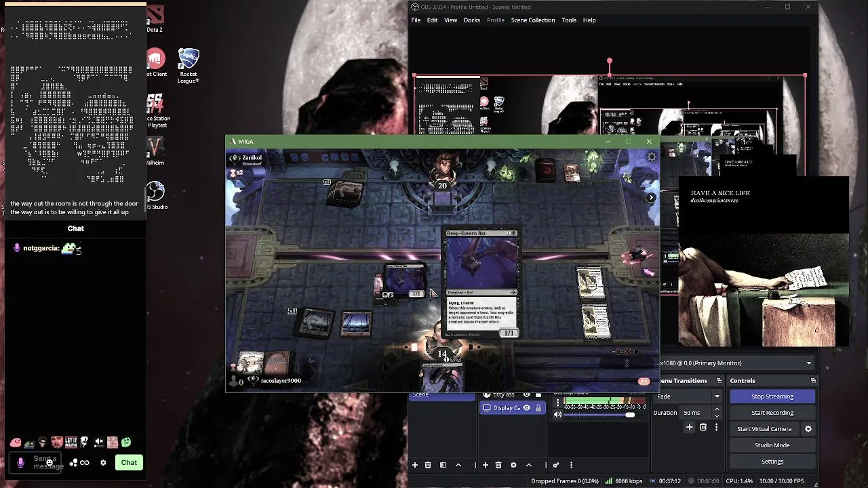Move scene up in OBS Scenes dock
This screenshot has height=488, width=868.
point(458,465)
